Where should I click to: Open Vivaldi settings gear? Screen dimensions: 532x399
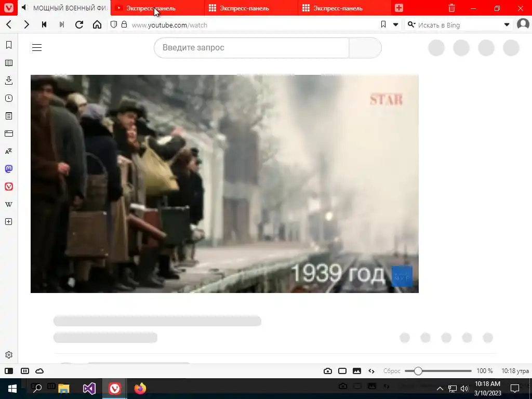[x=9, y=355]
